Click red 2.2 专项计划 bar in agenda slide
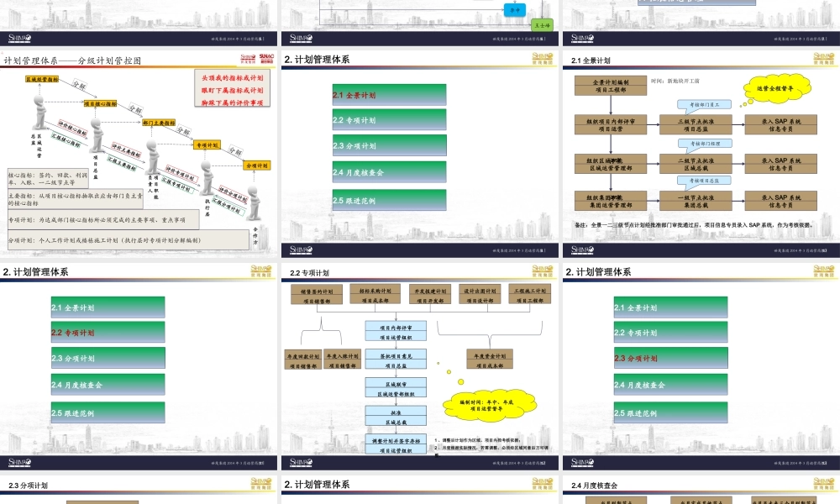This screenshot has width=840, height=504. tap(108, 332)
